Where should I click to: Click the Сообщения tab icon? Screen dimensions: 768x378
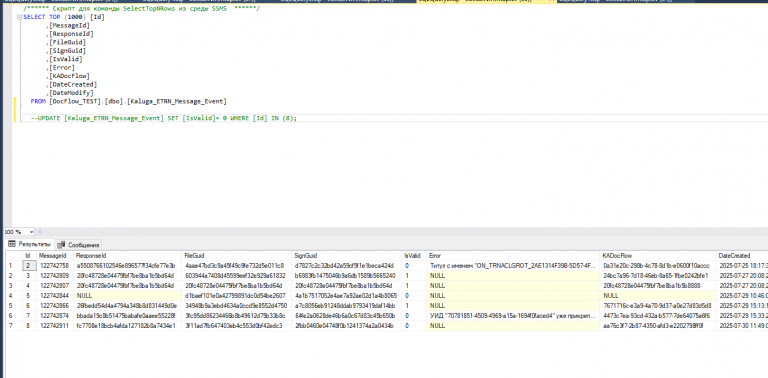62,245
